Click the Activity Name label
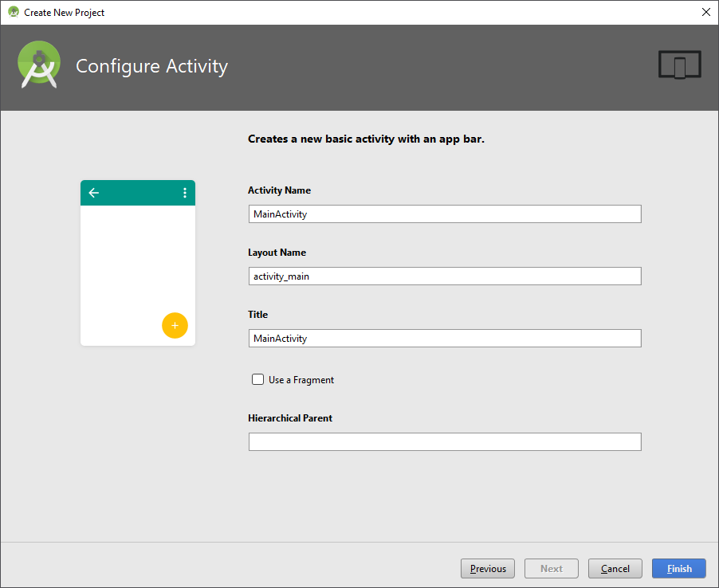This screenshot has width=719, height=588. click(x=279, y=190)
